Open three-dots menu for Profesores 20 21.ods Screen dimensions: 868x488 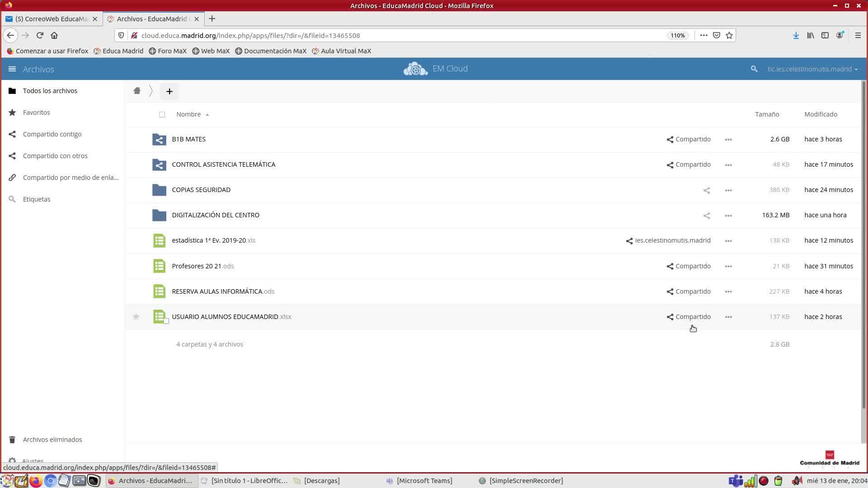click(x=728, y=267)
